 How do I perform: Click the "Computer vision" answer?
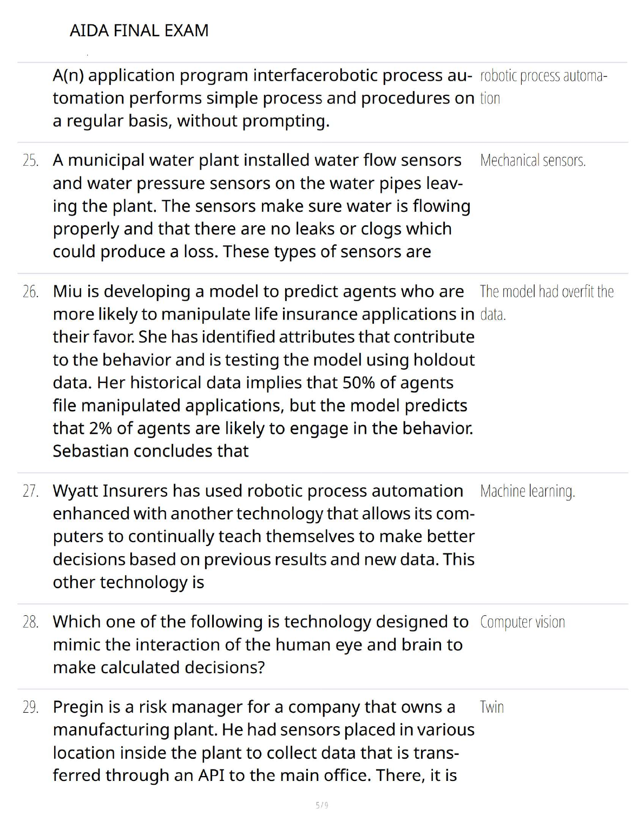pos(522,622)
